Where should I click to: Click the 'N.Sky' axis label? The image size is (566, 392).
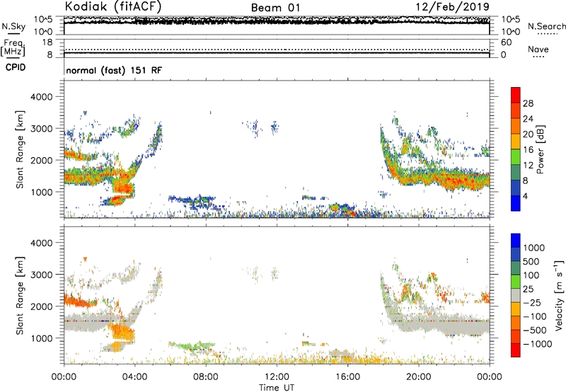pyautogui.click(x=13, y=26)
